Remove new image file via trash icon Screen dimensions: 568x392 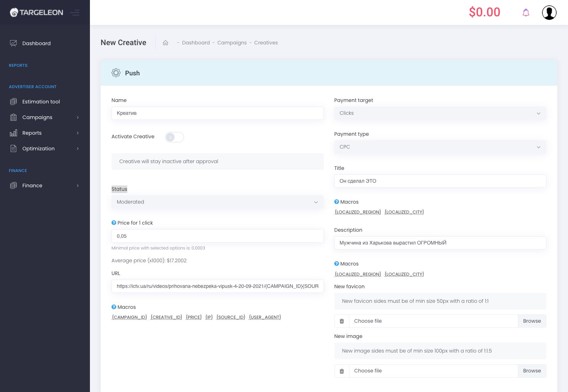click(x=342, y=371)
